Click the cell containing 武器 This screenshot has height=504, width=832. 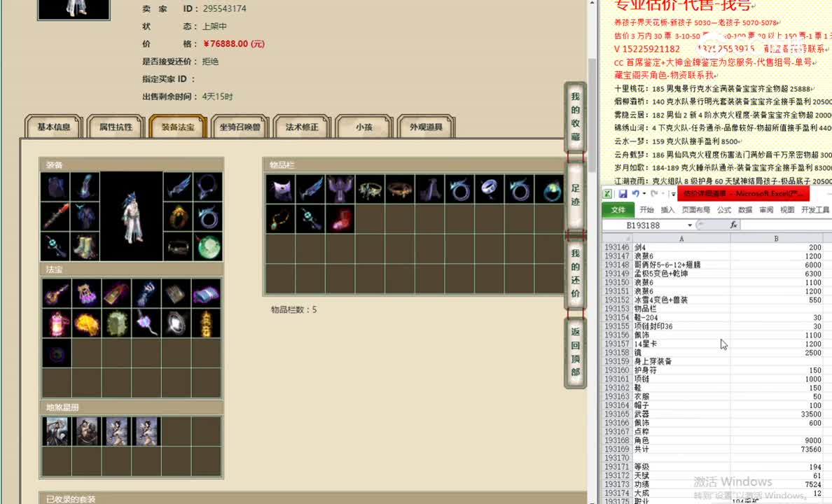tap(681, 414)
